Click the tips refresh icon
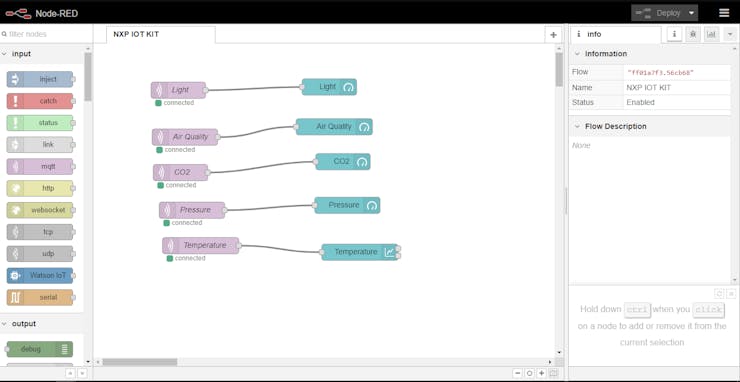 719,294
